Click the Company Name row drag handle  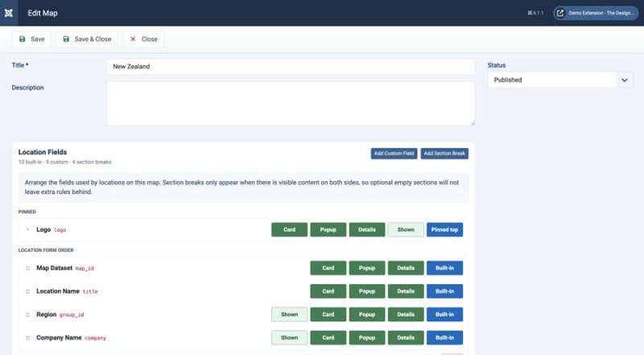27,338
